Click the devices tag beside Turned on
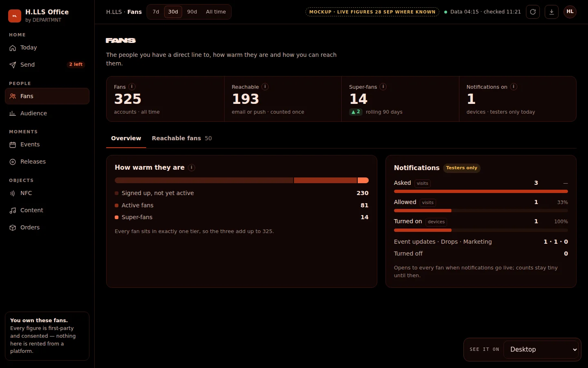The image size is (588, 368). [436, 222]
